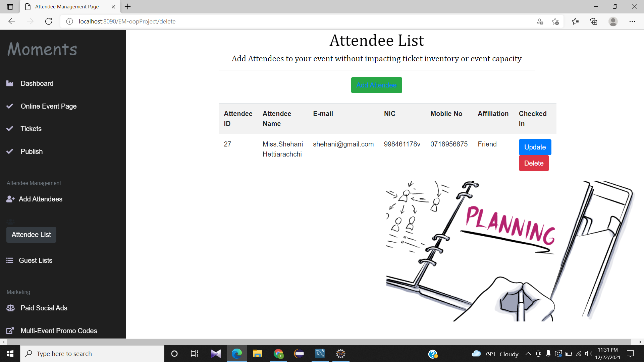The height and width of the screenshot is (362, 644).
Task: Click the Chrome icon on the taskbar
Action: pyautogui.click(x=278, y=353)
